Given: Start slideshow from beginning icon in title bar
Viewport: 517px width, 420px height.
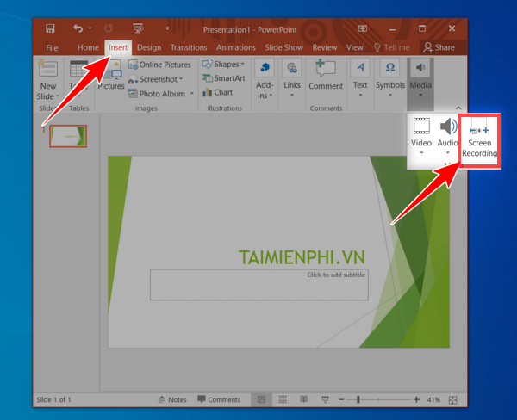Looking at the screenshot, I should click(x=138, y=28).
